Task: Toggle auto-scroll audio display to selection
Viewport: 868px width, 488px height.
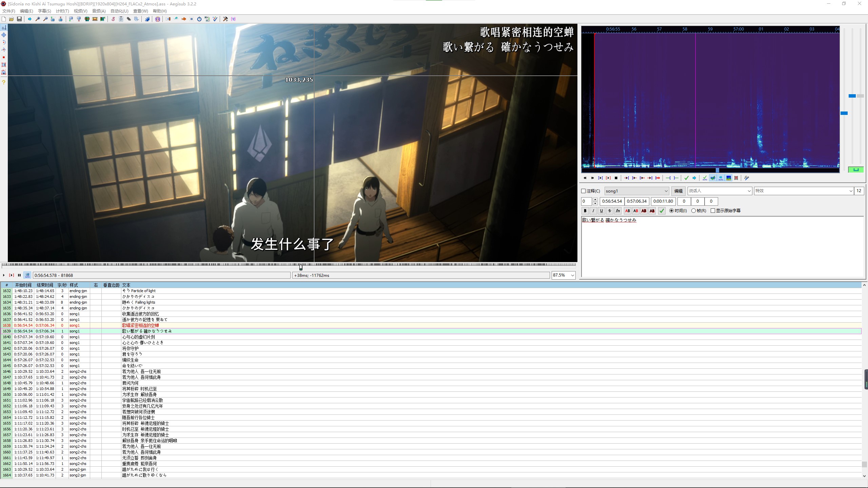Action: (x=721, y=178)
